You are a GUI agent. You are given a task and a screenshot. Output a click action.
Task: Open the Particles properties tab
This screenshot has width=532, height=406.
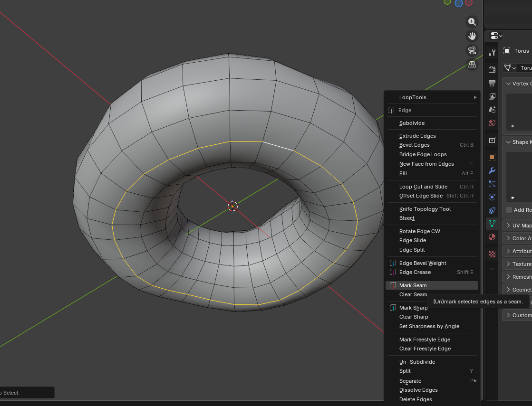[x=492, y=184]
